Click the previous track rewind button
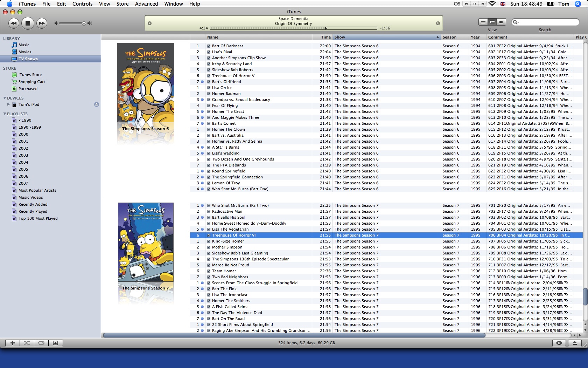The image size is (588, 368). click(14, 23)
